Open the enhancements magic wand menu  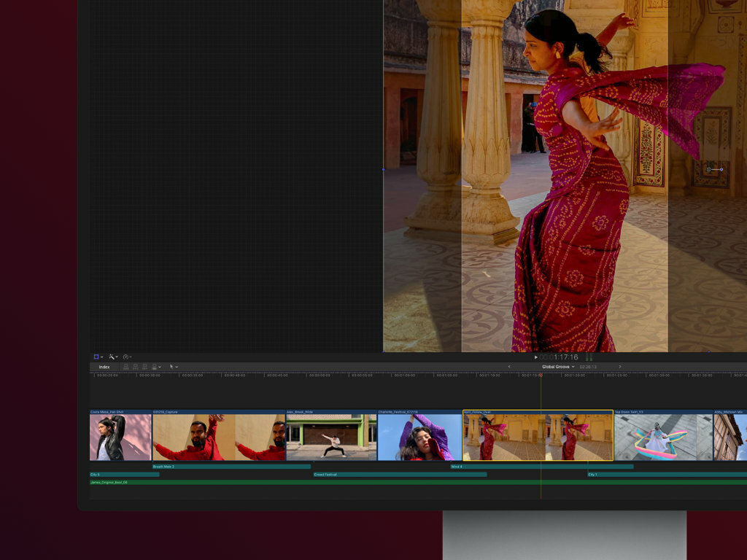(113, 357)
